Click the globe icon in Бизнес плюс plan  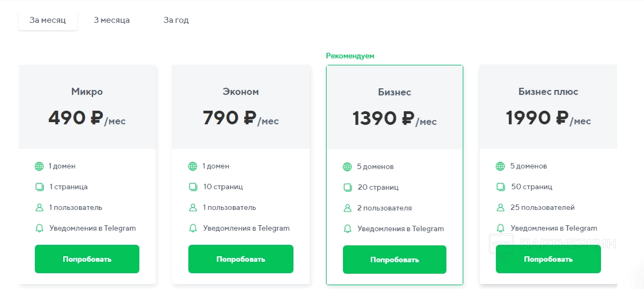(x=500, y=166)
